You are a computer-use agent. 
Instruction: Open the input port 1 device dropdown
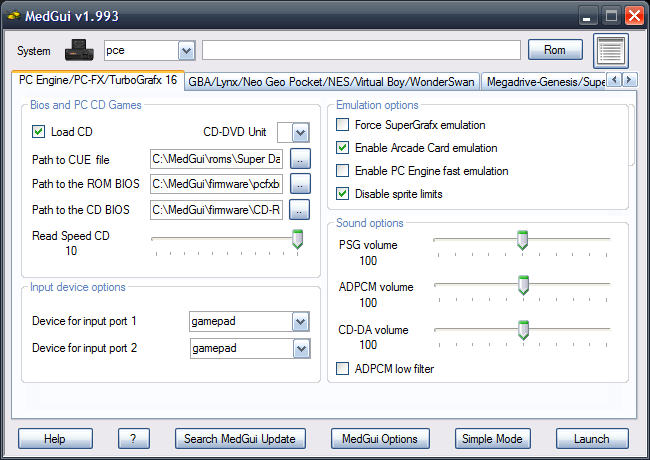(300, 321)
